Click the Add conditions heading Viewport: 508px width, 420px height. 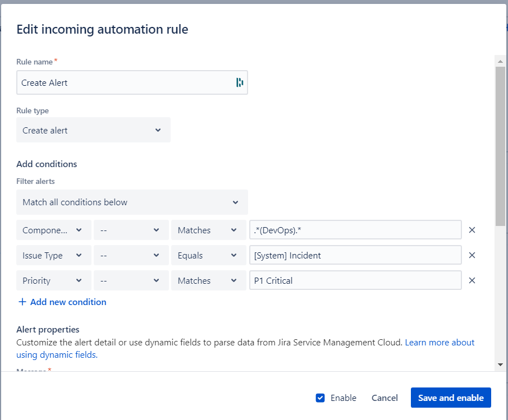pos(47,164)
